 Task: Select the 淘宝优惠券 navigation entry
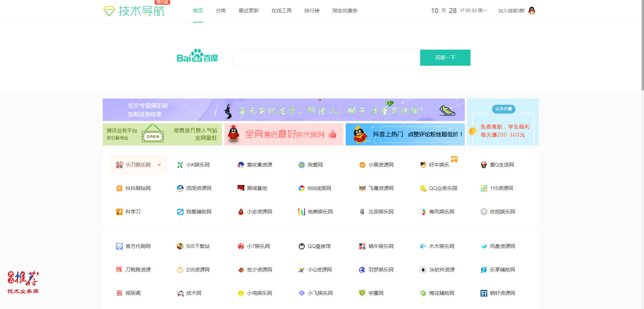pyautogui.click(x=345, y=10)
